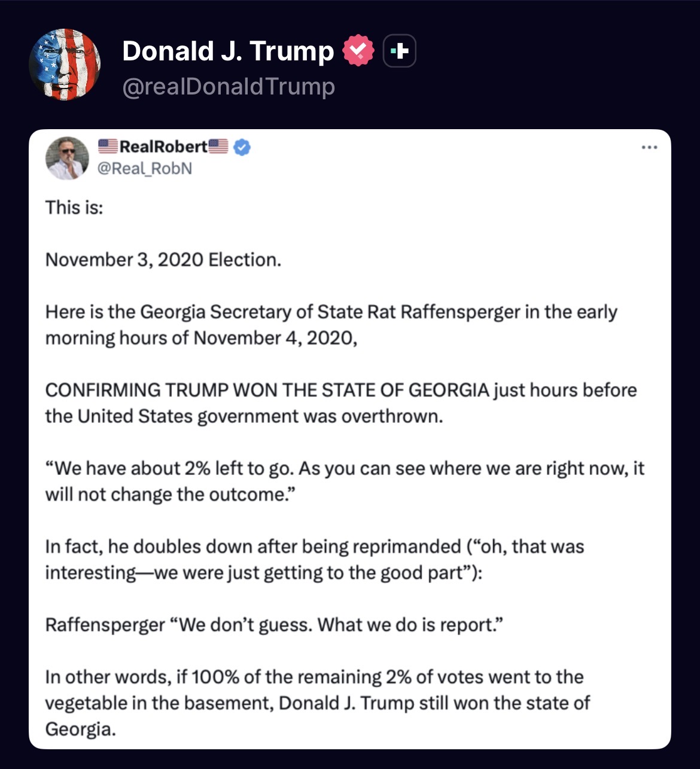Viewport: 700px width, 769px height.
Task: Click the RealRobert account name
Action: [x=163, y=147]
